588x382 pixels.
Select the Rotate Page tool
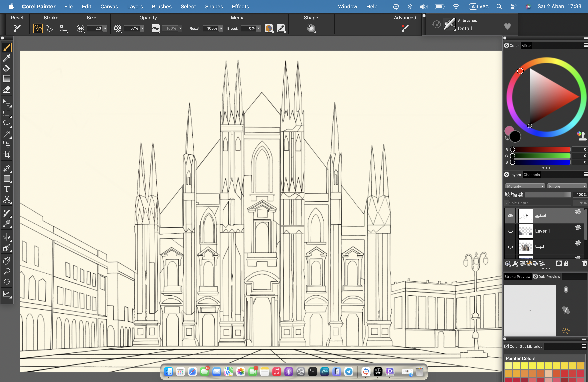coord(7,282)
